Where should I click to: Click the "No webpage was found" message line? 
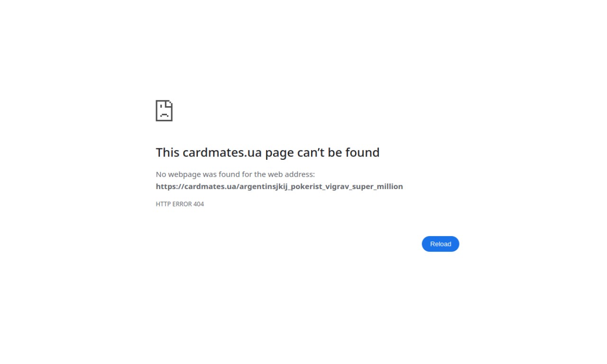[x=235, y=174]
